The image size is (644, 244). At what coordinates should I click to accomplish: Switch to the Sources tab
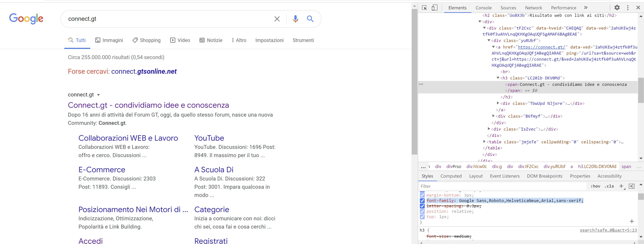click(x=508, y=8)
